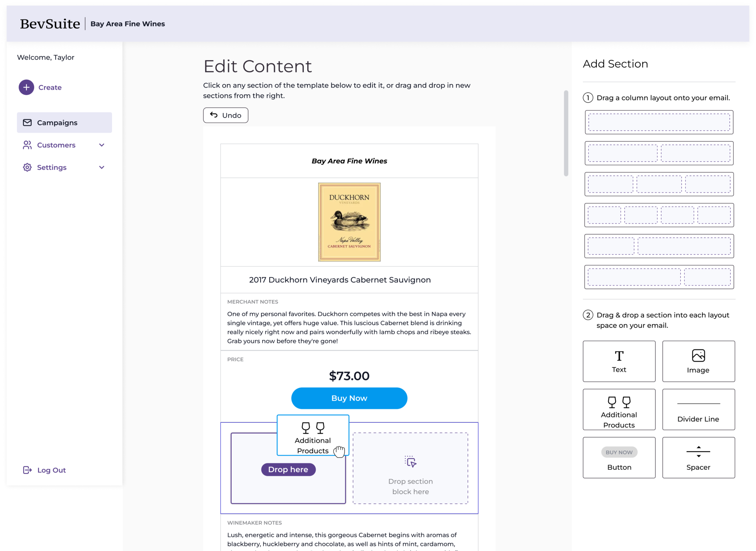
Task: Click the $73.00 price text
Action: [x=349, y=376]
